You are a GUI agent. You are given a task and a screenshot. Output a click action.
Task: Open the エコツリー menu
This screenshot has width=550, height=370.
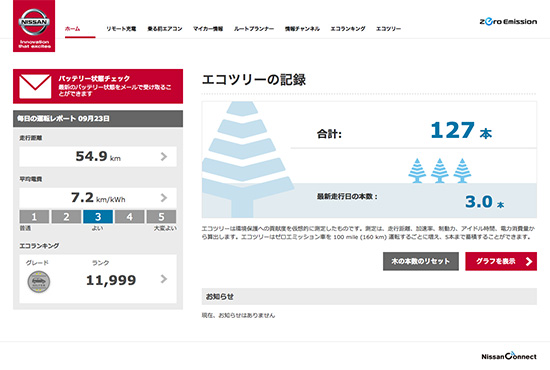388,29
